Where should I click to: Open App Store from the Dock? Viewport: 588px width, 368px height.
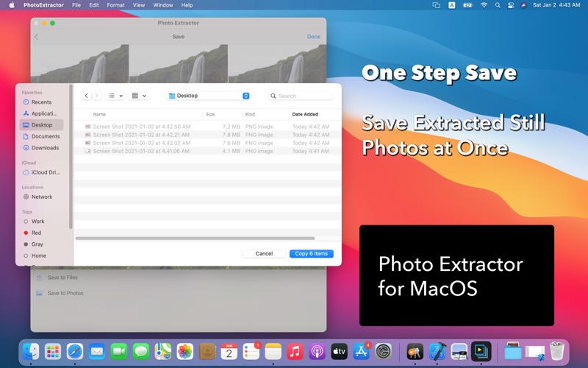[x=362, y=352]
